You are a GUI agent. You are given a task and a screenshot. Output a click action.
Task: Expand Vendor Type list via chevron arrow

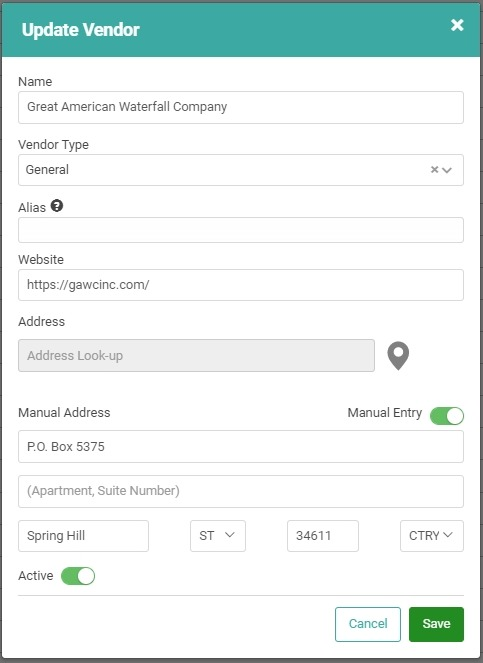tap(447, 170)
